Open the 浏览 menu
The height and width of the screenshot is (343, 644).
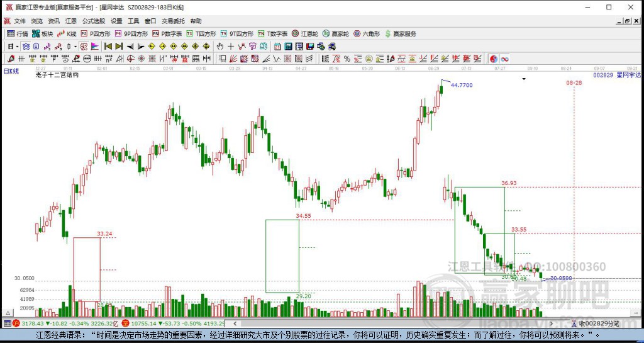click(x=36, y=21)
